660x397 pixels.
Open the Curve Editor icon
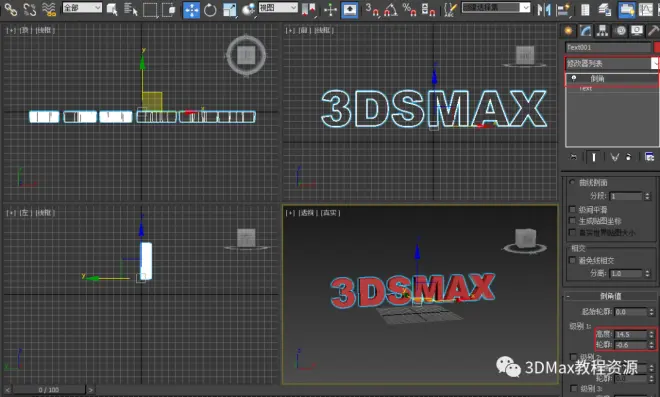coord(646,9)
